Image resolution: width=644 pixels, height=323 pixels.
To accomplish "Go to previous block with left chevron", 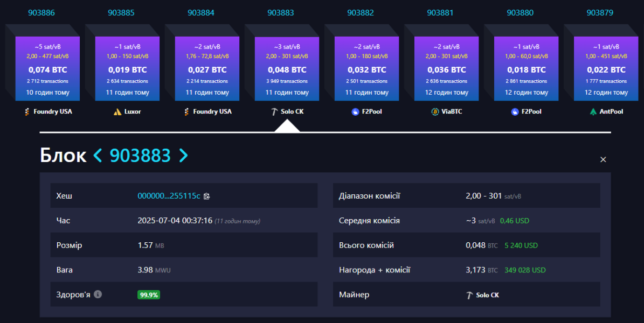I will coord(98,156).
